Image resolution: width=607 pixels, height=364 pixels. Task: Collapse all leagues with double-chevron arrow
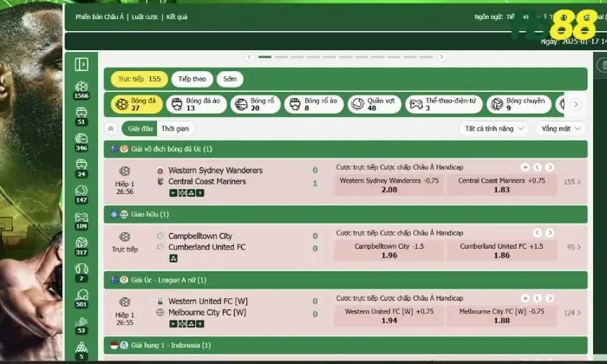(111, 128)
